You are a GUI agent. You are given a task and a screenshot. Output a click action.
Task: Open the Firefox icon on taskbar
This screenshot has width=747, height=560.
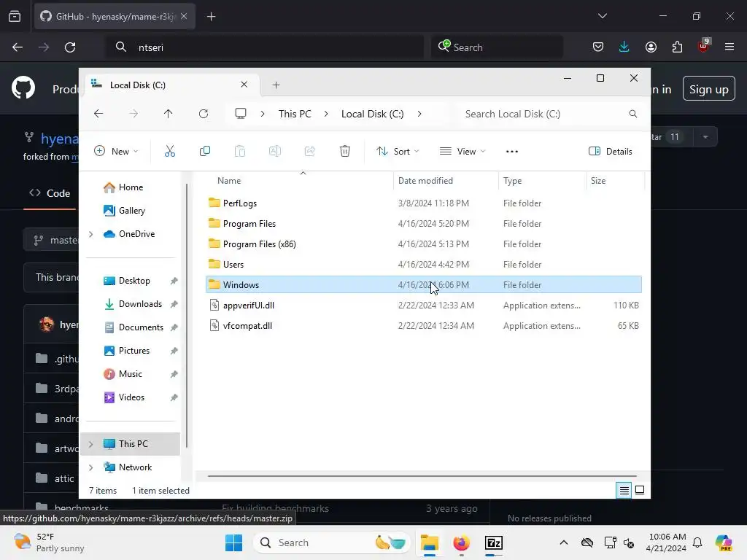click(461, 542)
